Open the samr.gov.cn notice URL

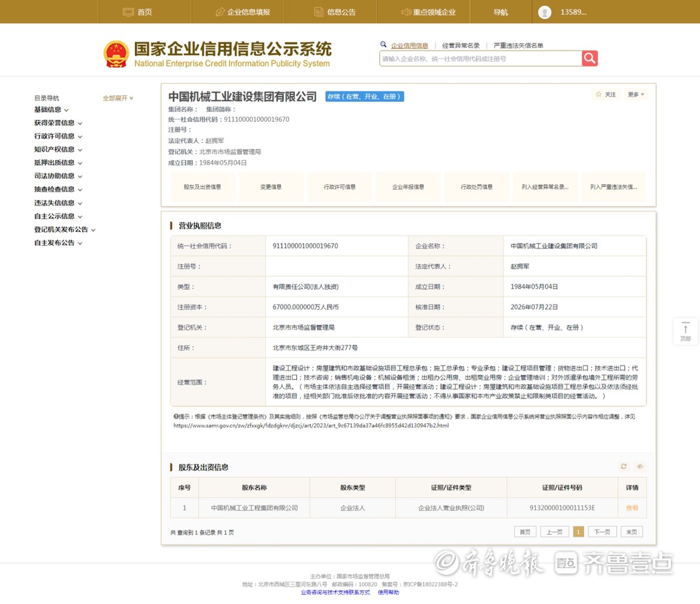(311, 425)
